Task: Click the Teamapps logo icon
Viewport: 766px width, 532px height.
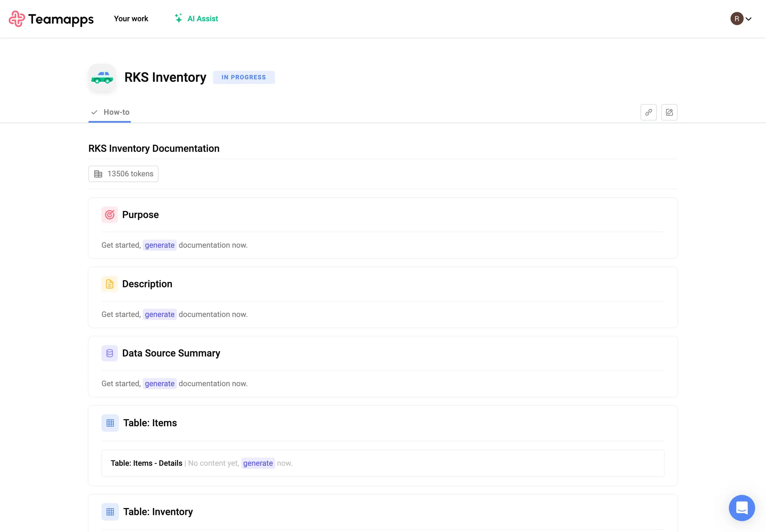Action: 17,19
